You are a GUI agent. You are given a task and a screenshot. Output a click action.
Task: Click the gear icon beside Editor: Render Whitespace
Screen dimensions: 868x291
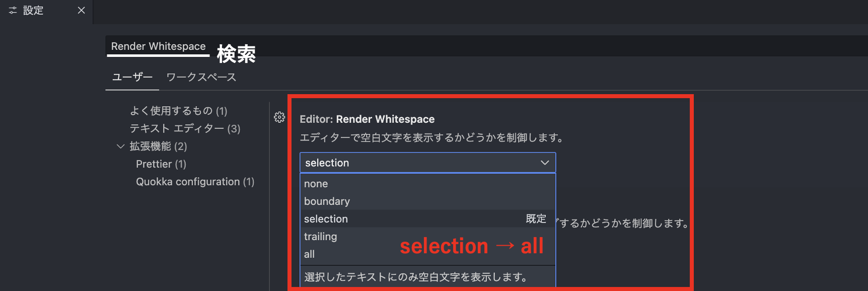[x=279, y=117]
